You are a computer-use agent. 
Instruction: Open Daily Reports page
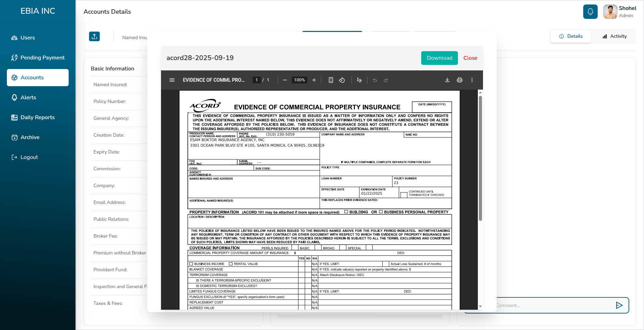[38, 117]
